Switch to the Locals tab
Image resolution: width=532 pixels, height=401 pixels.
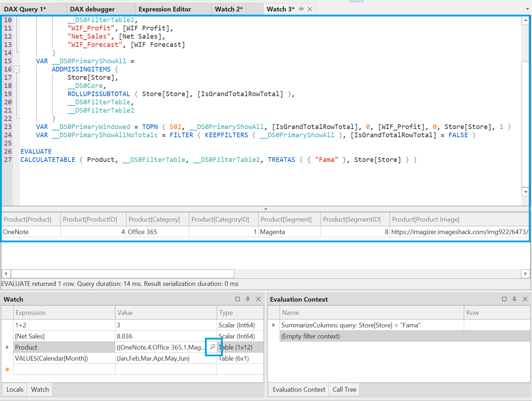click(x=15, y=390)
